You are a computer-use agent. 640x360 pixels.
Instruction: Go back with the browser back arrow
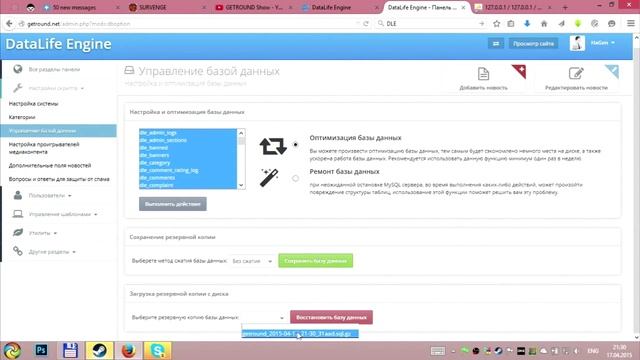9,24
